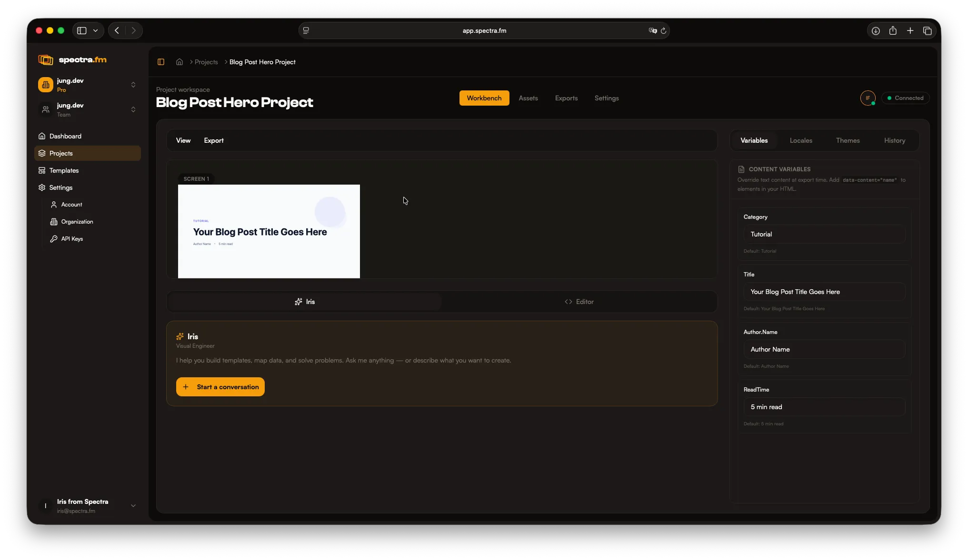The width and height of the screenshot is (968, 560).
Task: Click the IF avatar presence badge
Action: [x=868, y=98]
